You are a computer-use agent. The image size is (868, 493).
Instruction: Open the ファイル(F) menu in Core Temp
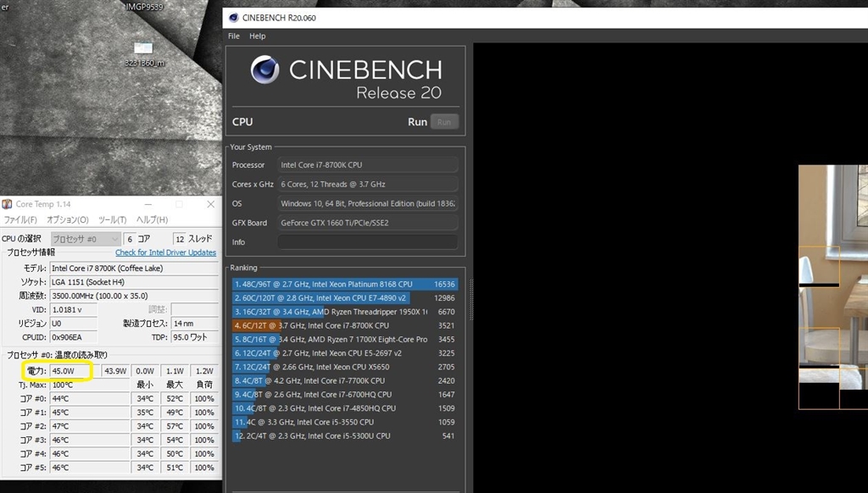[20, 219]
